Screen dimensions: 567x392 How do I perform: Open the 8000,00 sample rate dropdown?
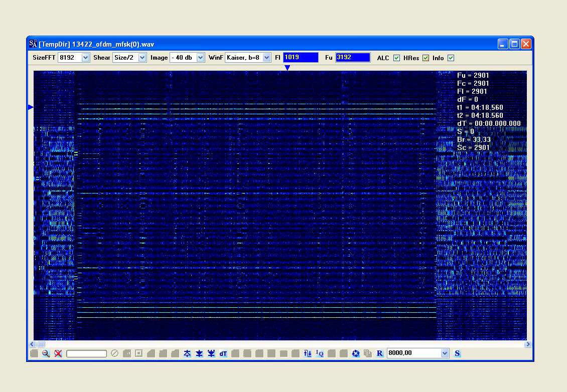[445, 353]
